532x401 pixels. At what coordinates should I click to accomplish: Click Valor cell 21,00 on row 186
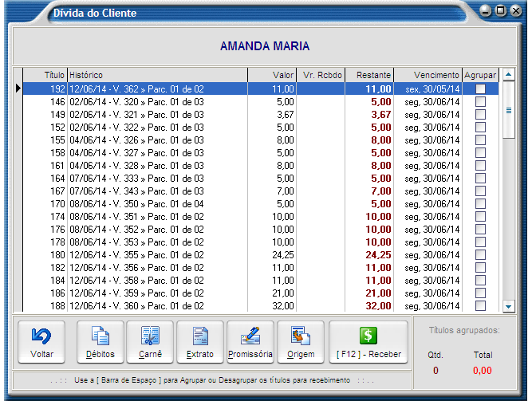[x=282, y=293]
